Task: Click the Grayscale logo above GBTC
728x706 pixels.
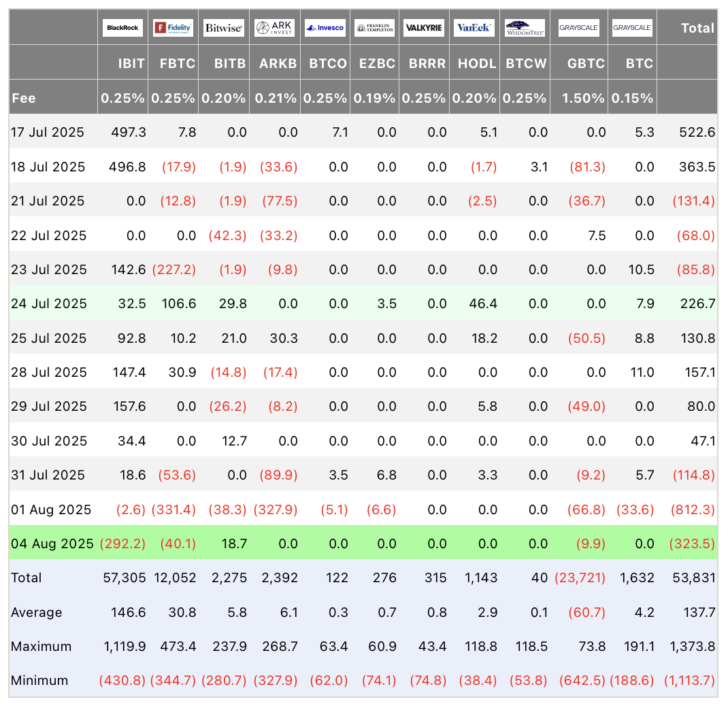Action: point(578,28)
